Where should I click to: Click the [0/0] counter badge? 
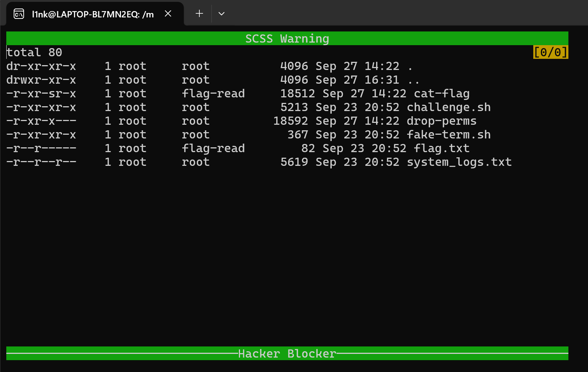[x=550, y=52]
